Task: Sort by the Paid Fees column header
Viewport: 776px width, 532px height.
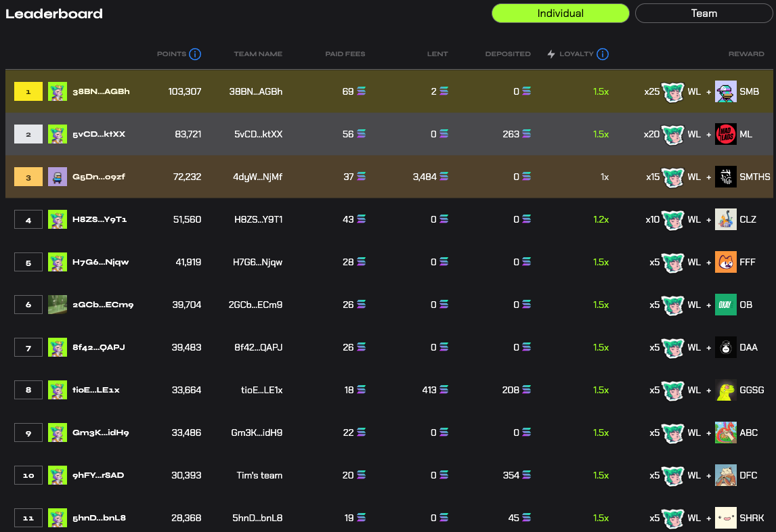Action: [x=345, y=54]
